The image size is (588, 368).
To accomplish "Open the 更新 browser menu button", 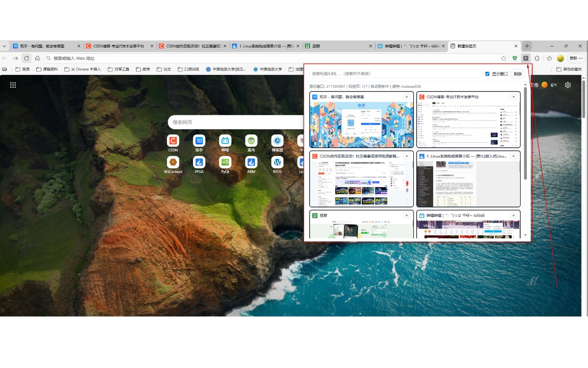I will point(576,58).
